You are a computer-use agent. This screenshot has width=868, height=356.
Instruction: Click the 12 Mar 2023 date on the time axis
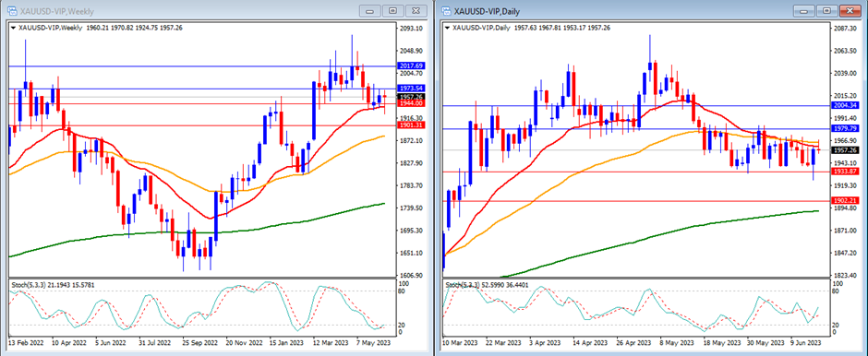coord(331,342)
